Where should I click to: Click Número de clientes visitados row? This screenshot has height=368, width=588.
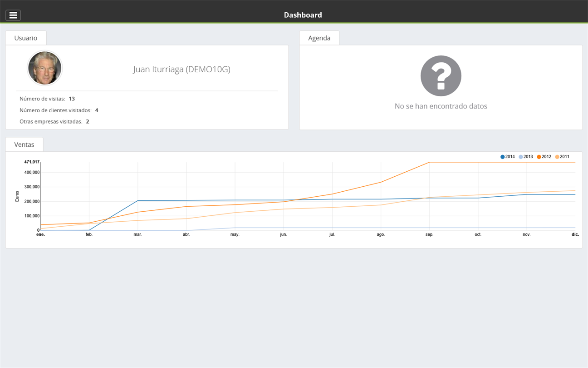[x=59, y=110]
